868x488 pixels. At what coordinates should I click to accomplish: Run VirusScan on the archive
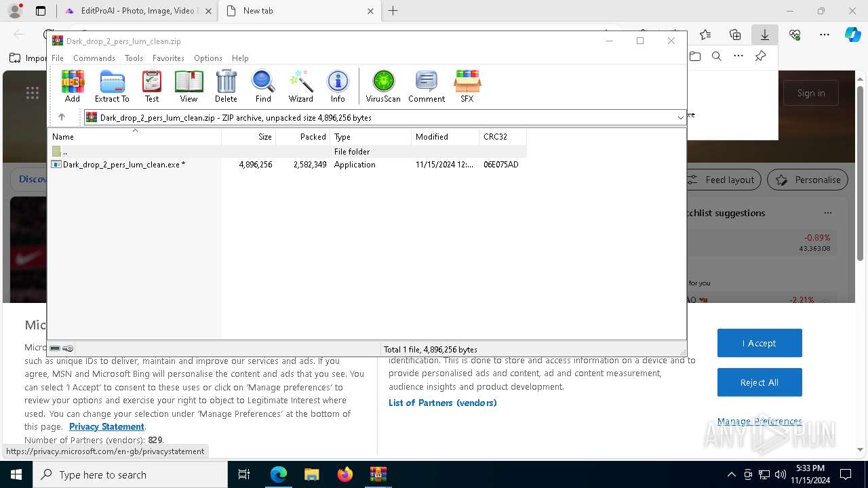tap(383, 86)
